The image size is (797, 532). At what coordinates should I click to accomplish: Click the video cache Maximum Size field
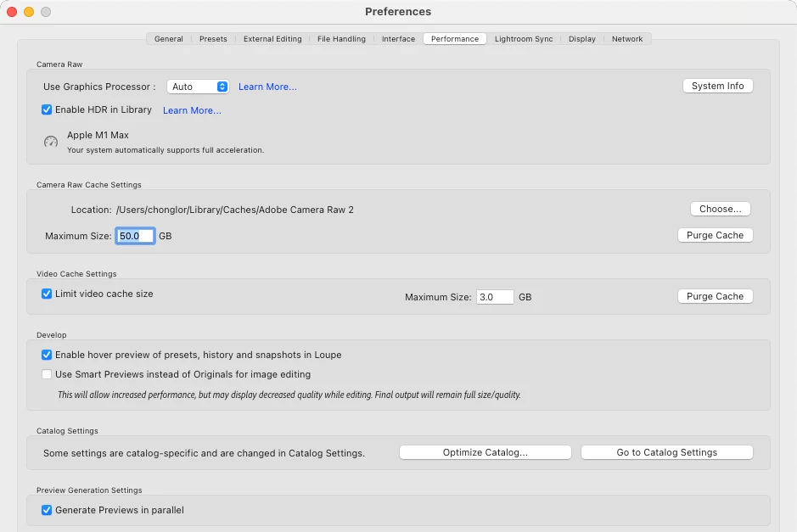click(x=495, y=297)
